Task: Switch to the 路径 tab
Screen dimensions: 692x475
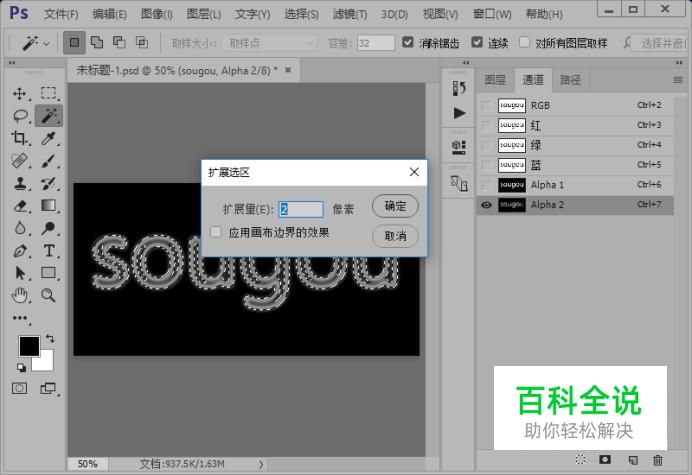Action: point(570,80)
